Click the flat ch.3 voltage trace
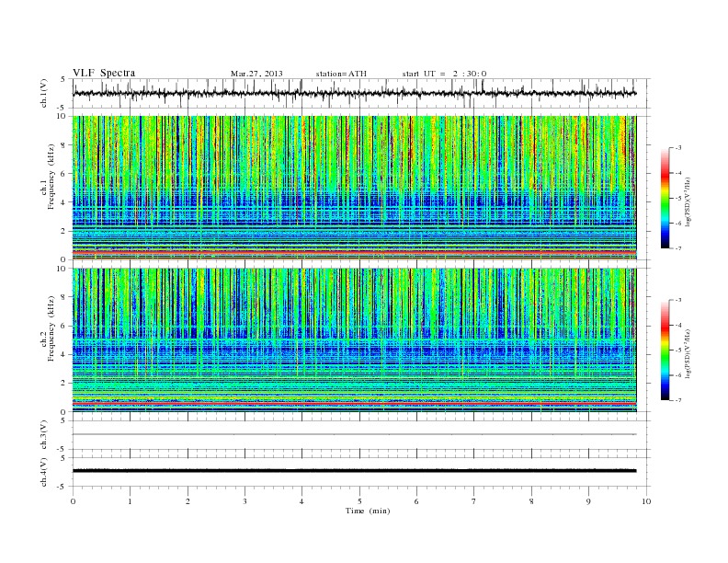The image size is (728, 563). click(354, 434)
